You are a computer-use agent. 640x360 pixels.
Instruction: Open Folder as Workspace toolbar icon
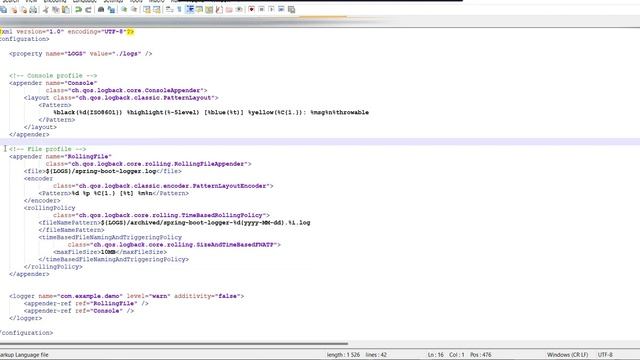229,9
